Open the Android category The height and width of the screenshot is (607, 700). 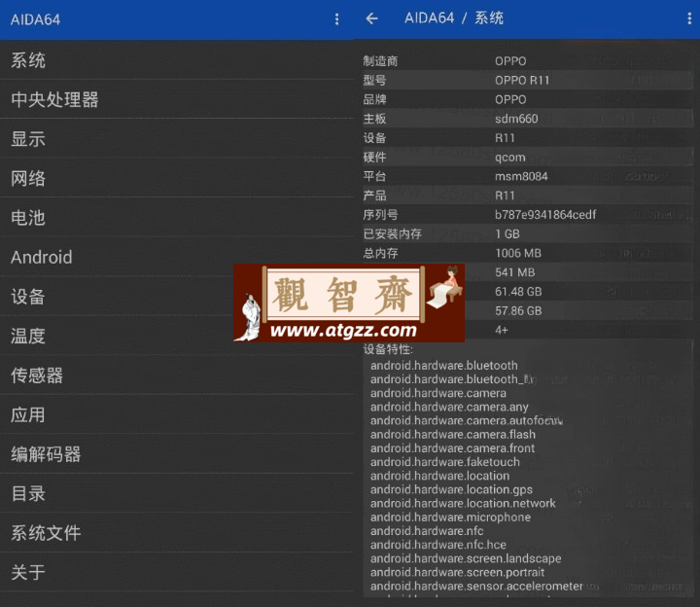click(x=177, y=257)
